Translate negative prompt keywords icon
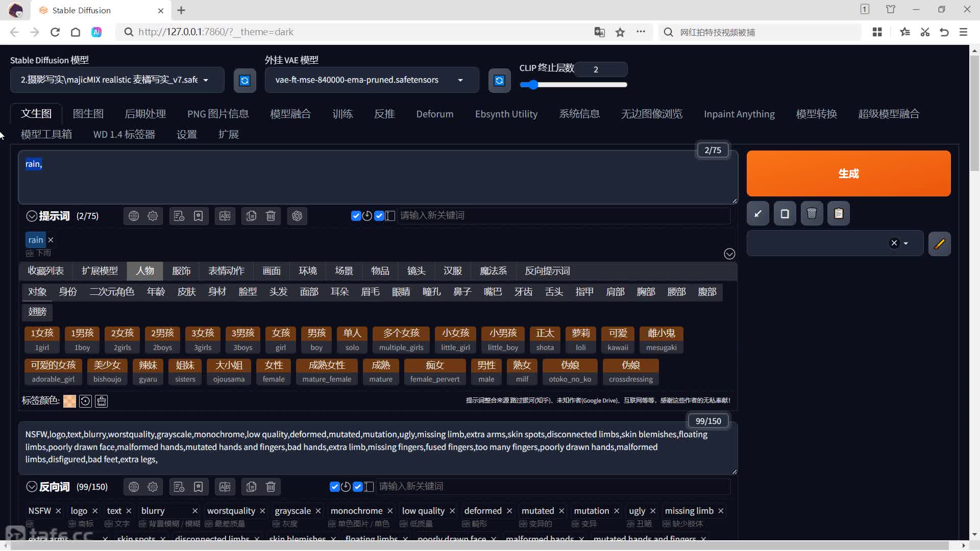This screenshot has height=551, width=980. coord(225,487)
